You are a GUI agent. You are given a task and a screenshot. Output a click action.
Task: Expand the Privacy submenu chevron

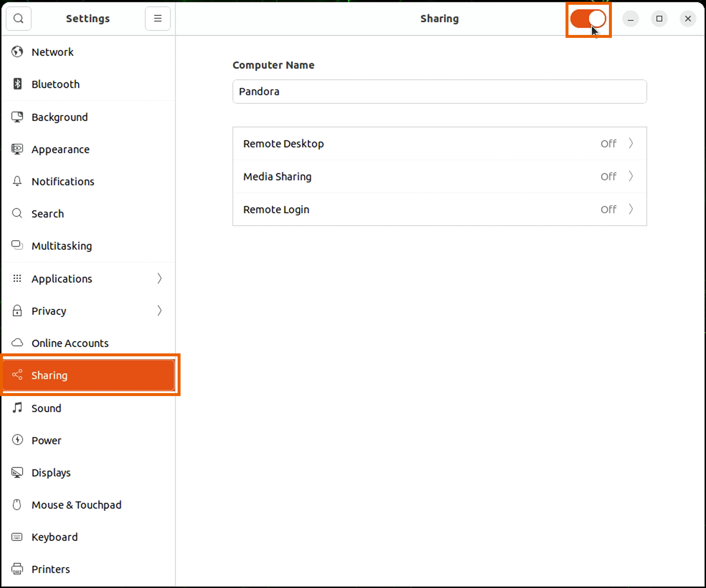(159, 311)
